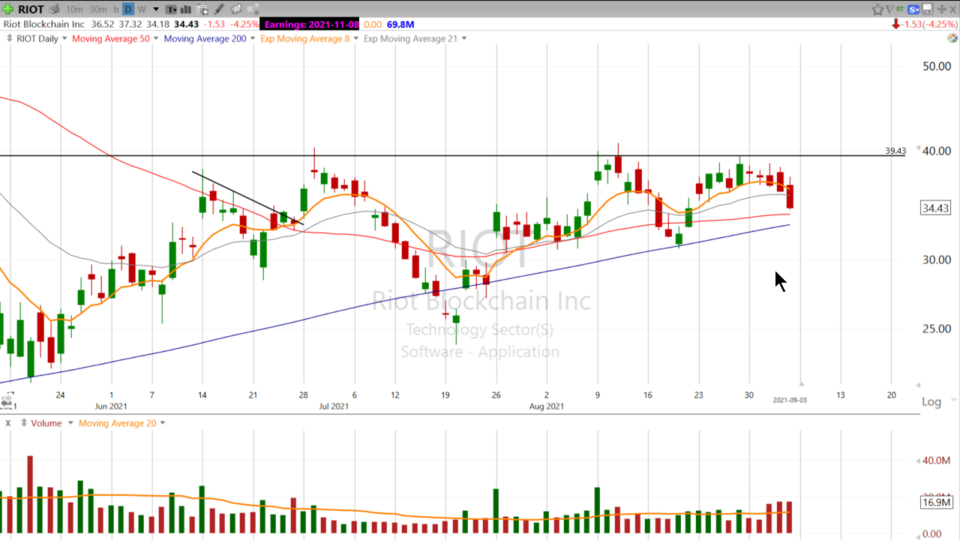Click the icon right of the RIOT ticker
Viewport: 960px width, 540px height.
[x=54, y=9]
